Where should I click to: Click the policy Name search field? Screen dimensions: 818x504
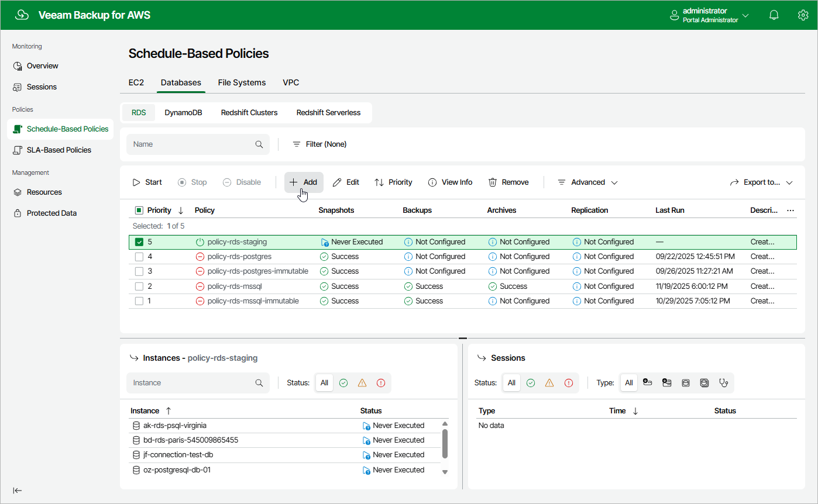tap(198, 144)
